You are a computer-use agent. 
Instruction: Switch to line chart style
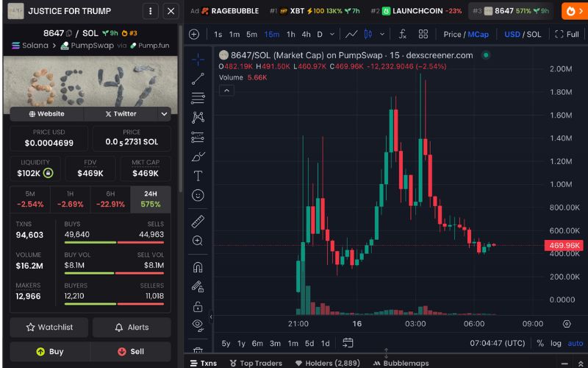[351, 35]
